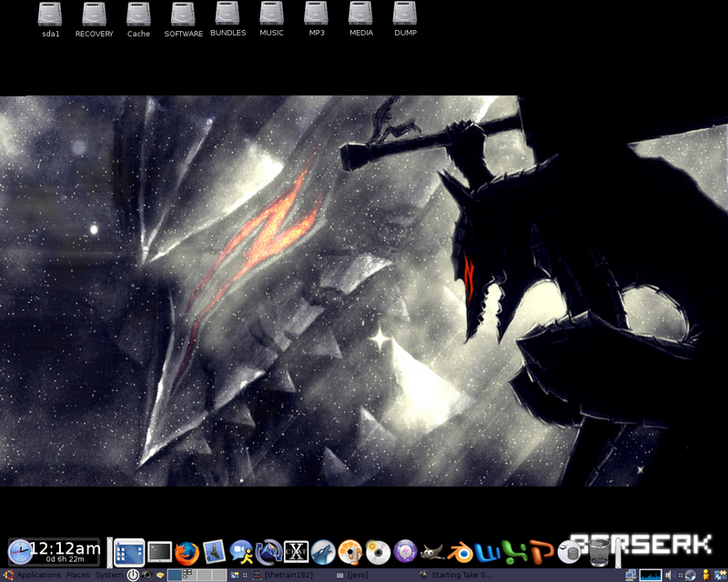The height and width of the screenshot is (582, 728).
Task: Launch Blender from the dock
Action: click(460, 553)
